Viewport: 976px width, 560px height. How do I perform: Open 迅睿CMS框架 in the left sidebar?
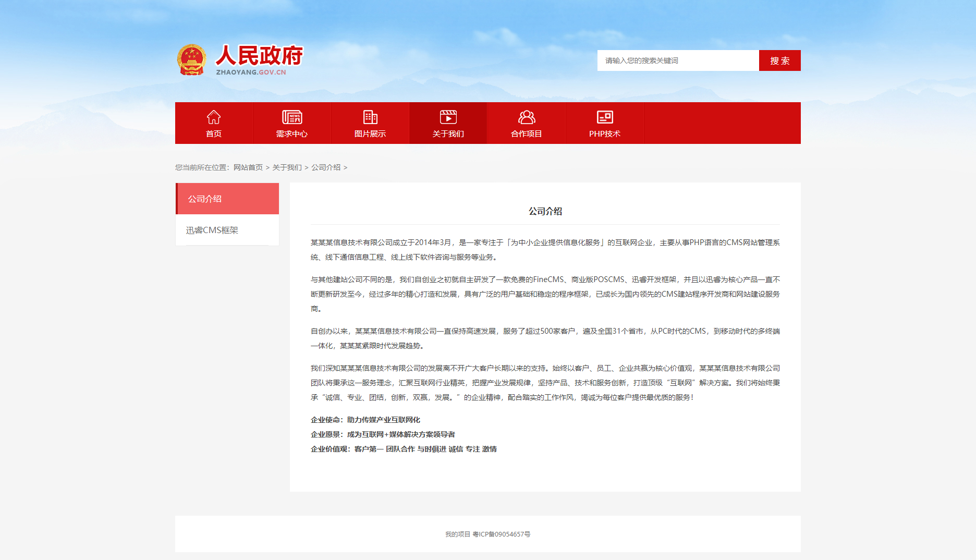click(x=212, y=230)
